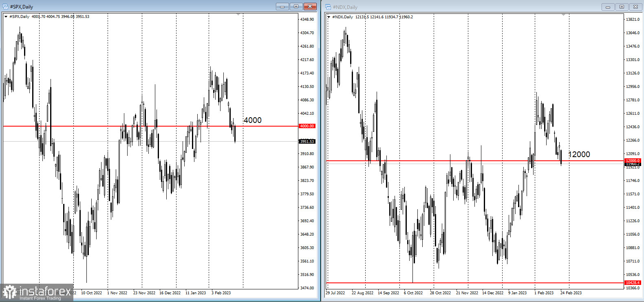Click the '6 Oct 2022' date on the NDX time axis
This screenshot has height=302, width=644.
coord(413,293)
